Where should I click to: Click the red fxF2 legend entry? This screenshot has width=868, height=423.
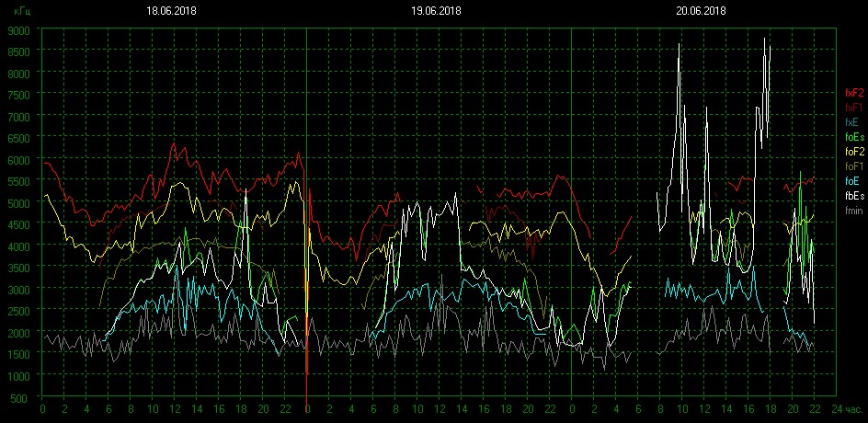[854, 93]
